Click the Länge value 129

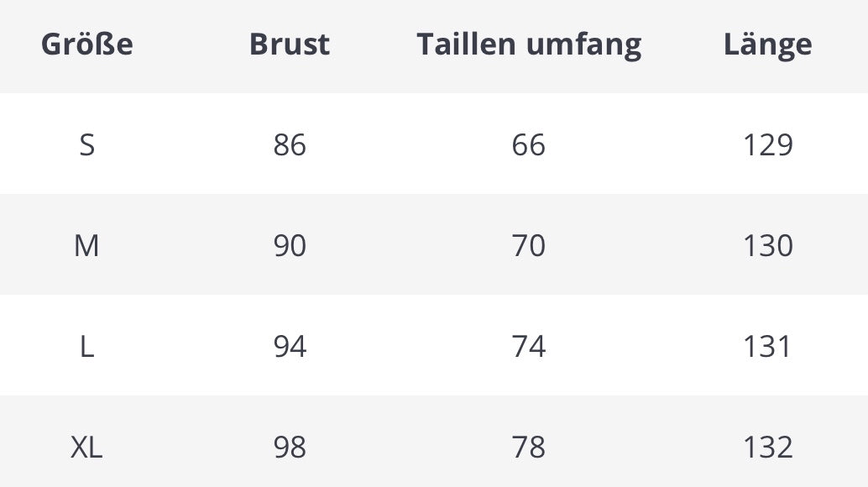tap(767, 145)
